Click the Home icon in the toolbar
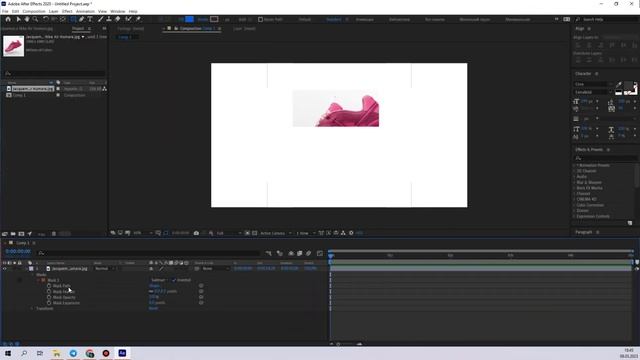This screenshot has width=640, height=360. coord(8,19)
